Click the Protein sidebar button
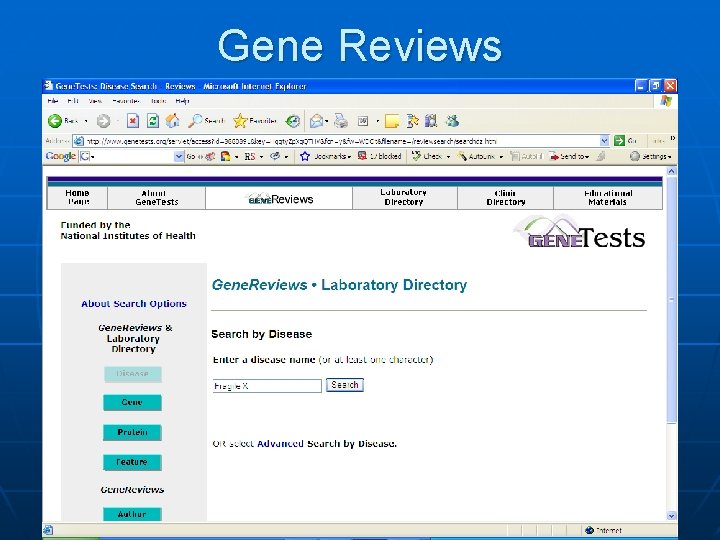720x540 pixels. click(132, 432)
